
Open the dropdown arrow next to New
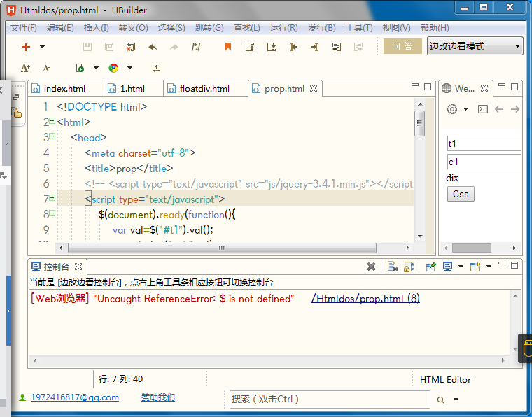click(43, 47)
